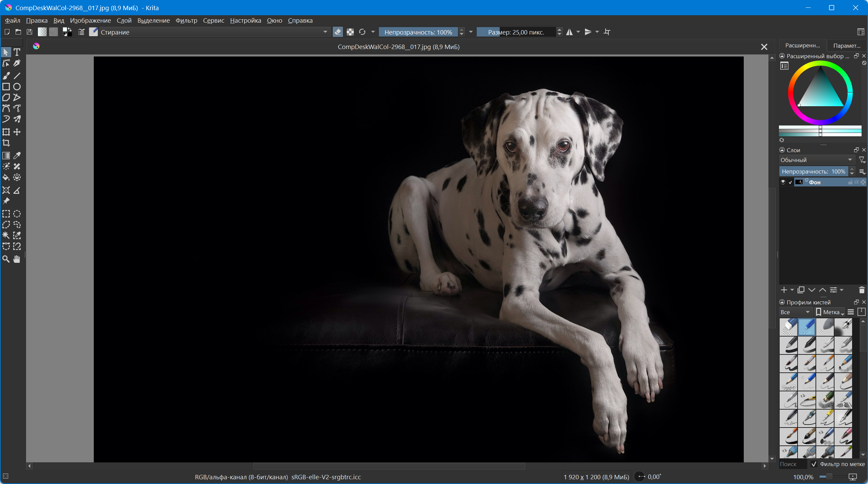Select the Crop tool
Viewport: 868px width, 484px height.
[6, 143]
